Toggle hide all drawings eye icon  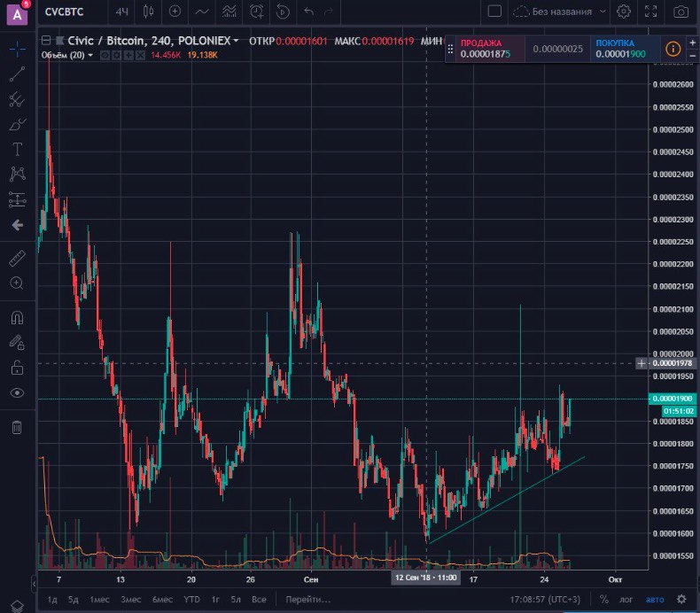17,393
